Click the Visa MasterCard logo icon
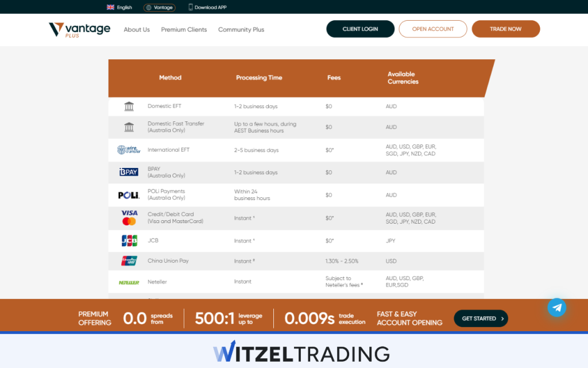The height and width of the screenshot is (368, 588). tap(129, 218)
